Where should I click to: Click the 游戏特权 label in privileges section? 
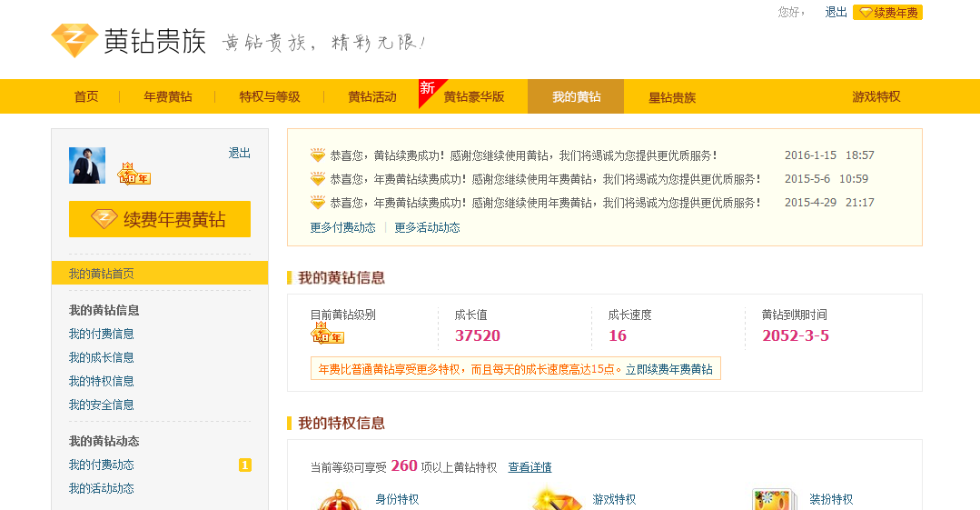point(614,499)
